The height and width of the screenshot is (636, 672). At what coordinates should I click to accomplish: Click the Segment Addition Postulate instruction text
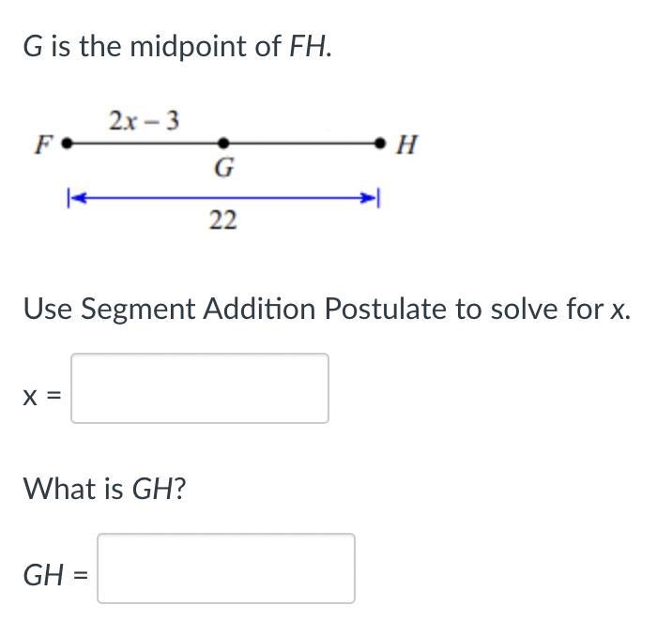tap(327, 309)
